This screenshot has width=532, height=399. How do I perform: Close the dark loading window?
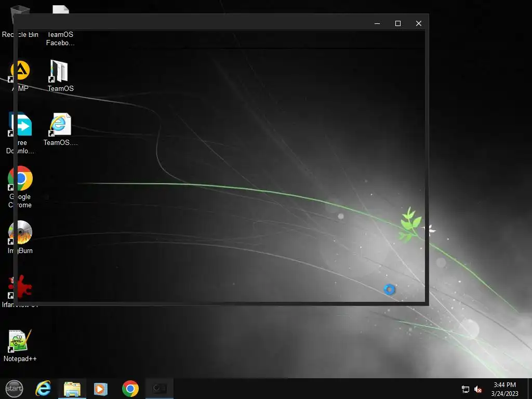click(x=419, y=23)
